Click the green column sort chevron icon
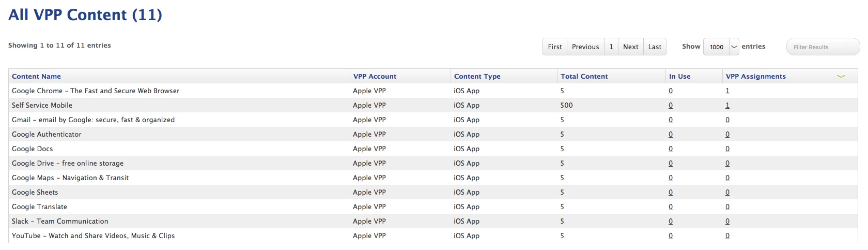Screen dimensions: 868x250 841,77
